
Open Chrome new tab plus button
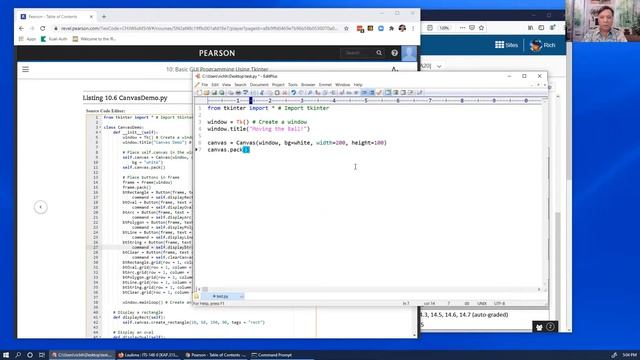pos(104,16)
